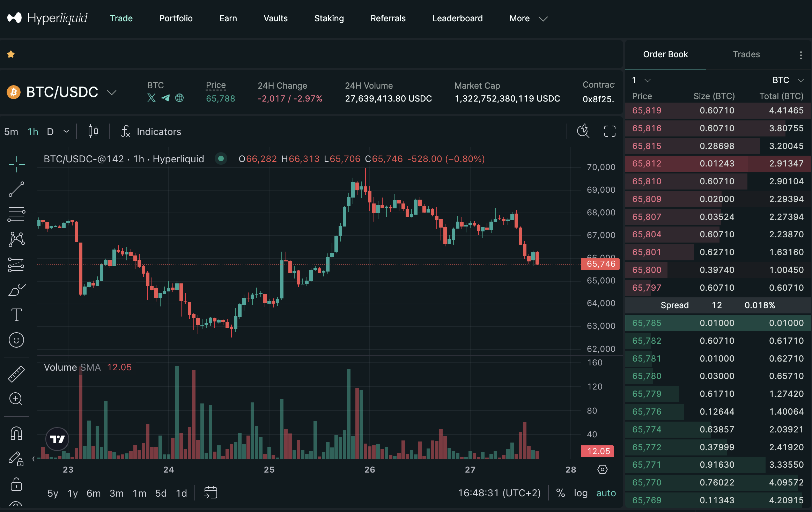This screenshot has width=812, height=512.
Task: Open the candlestick chart style menu
Action: [93, 132]
